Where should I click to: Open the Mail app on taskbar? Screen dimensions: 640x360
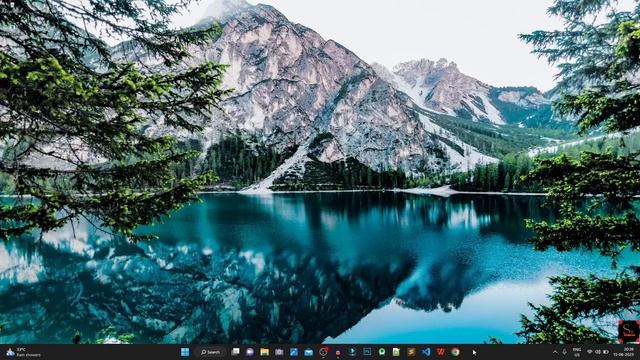pyautogui.click(x=309, y=352)
